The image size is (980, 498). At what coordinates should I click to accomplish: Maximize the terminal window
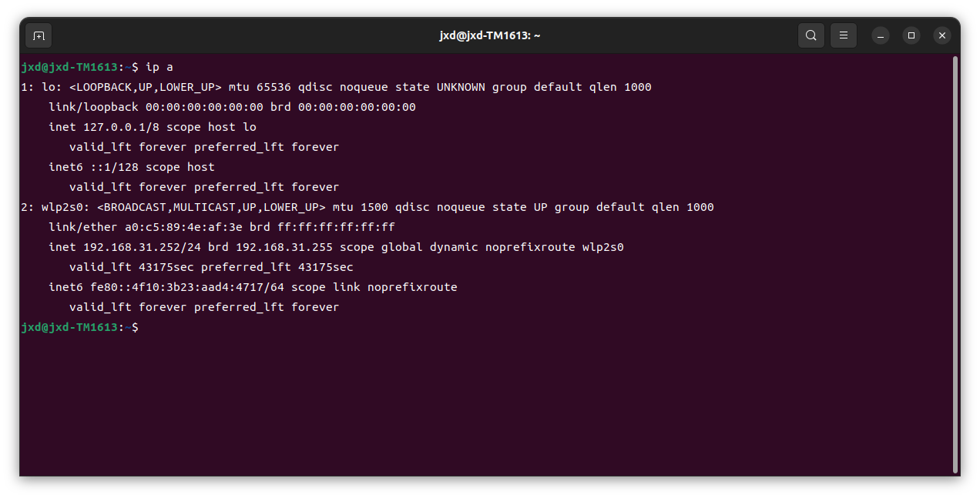pyautogui.click(x=911, y=35)
